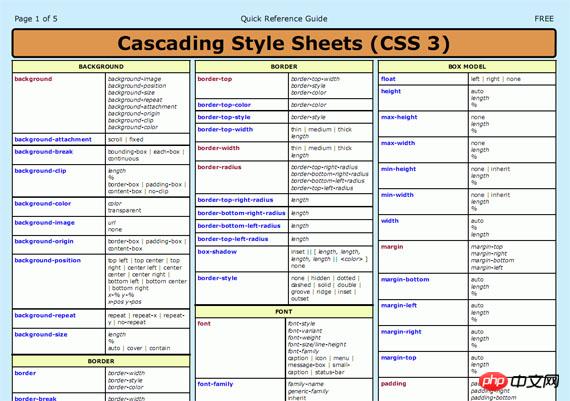Click the 'min-height' property name

(398, 169)
